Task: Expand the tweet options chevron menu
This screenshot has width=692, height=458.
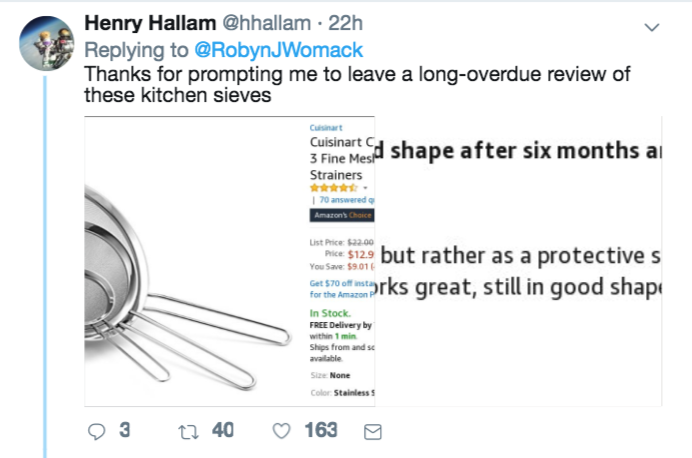Action: click(x=652, y=26)
